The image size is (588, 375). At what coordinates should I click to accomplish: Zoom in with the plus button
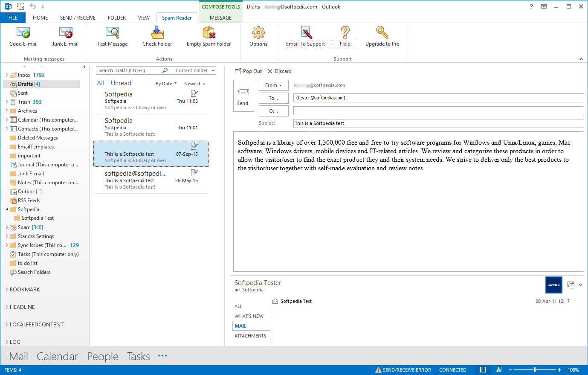[x=559, y=370]
